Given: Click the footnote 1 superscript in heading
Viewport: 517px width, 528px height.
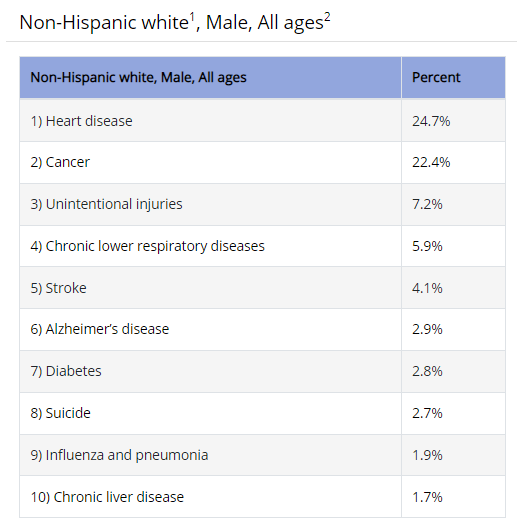Looking at the screenshot, I should 192,16.
